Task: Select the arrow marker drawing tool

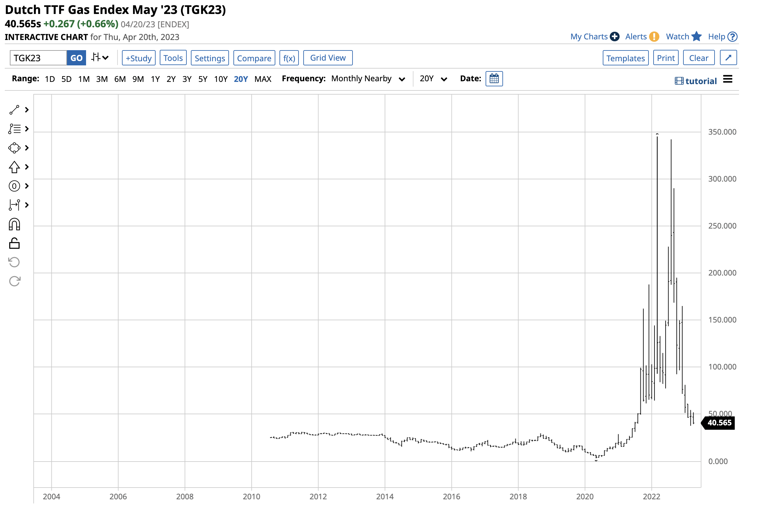Action: pos(14,167)
